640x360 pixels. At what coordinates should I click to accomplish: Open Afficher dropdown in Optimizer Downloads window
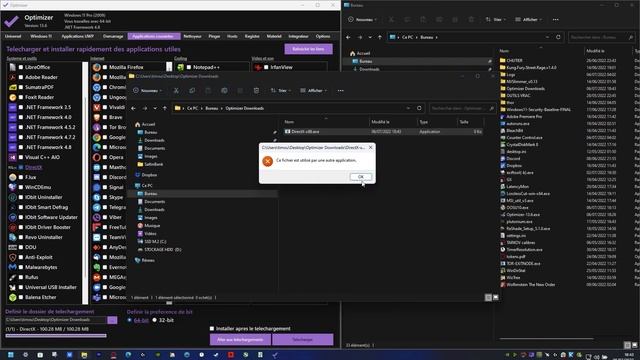[x=314, y=91]
